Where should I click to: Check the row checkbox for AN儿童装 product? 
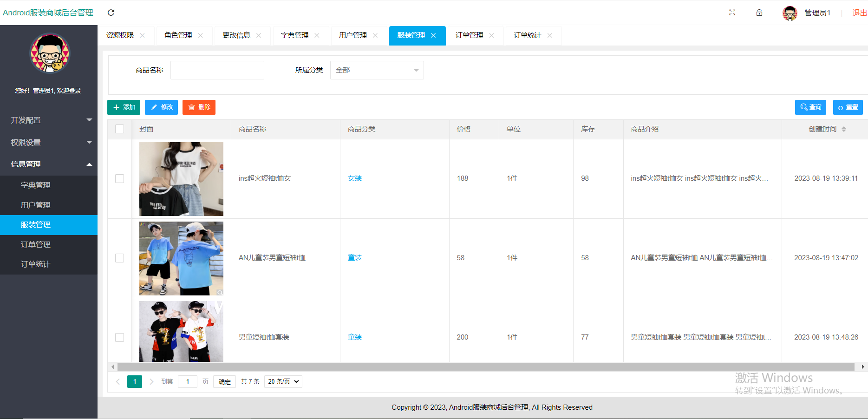pos(119,258)
